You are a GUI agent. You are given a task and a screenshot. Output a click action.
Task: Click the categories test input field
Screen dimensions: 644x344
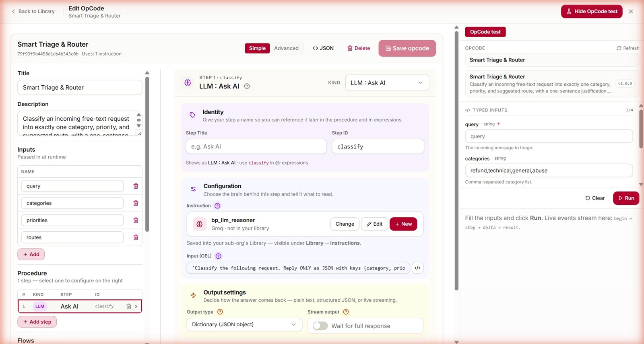(549, 171)
